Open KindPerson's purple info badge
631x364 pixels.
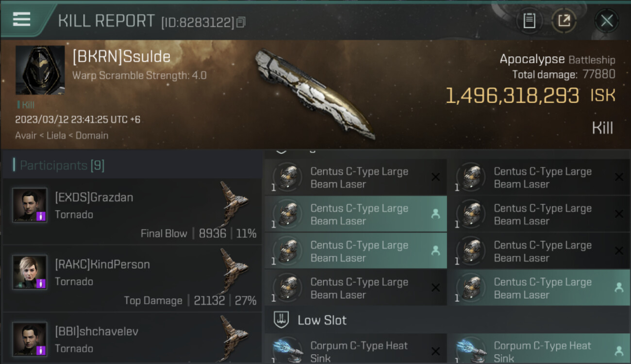[x=41, y=284]
